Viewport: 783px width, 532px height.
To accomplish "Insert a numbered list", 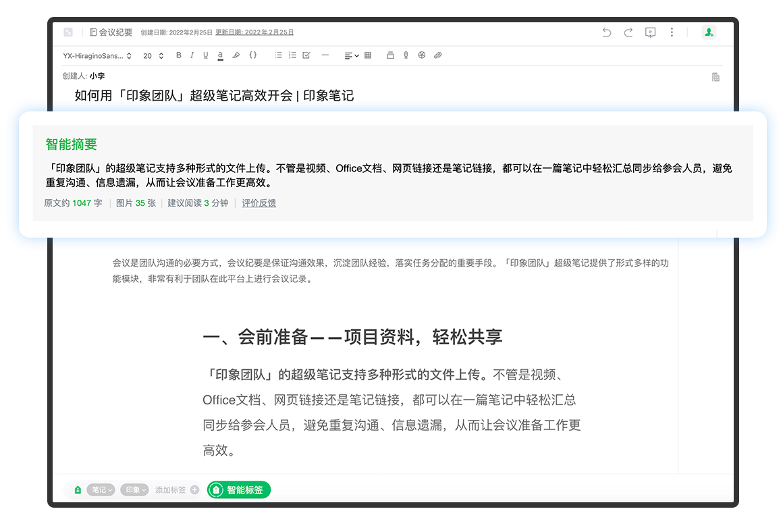I will (293, 55).
